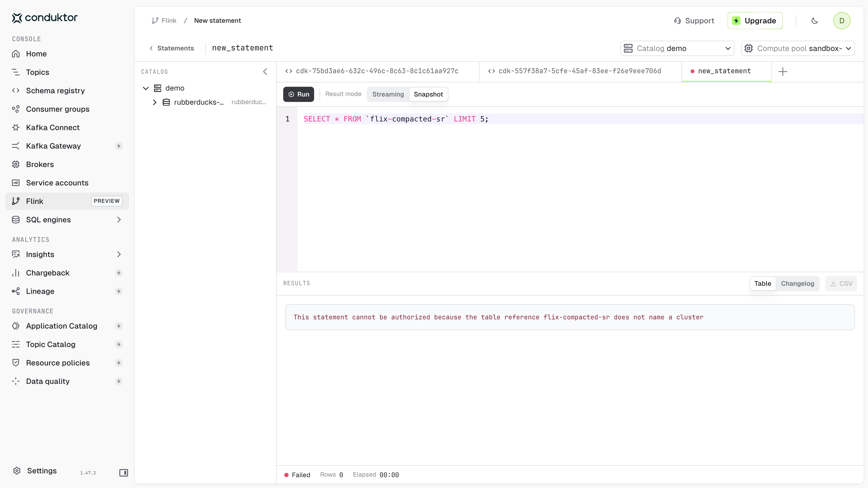
Task: Show results as Table
Action: (762, 284)
